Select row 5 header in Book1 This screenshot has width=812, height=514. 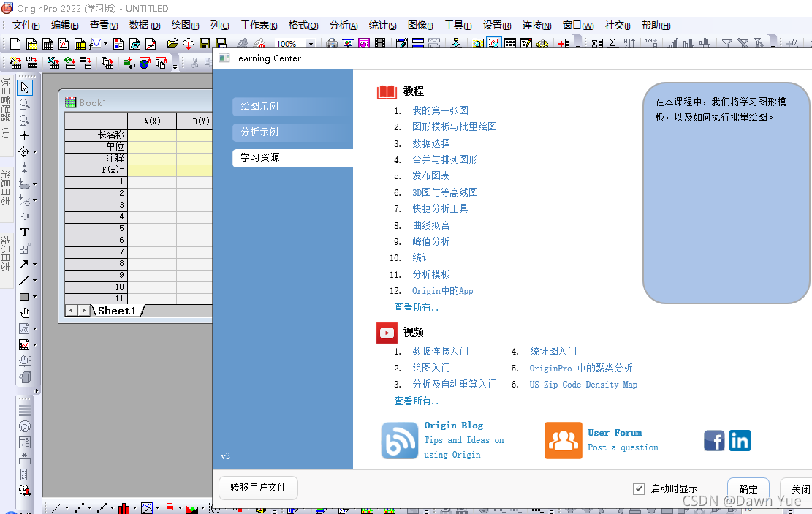point(96,229)
